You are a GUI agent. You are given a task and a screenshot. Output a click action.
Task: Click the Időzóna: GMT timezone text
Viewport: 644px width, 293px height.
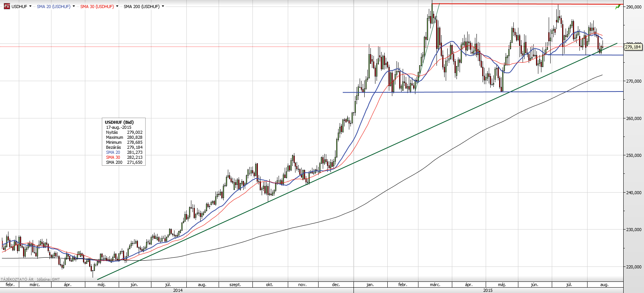[x=48, y=280]
